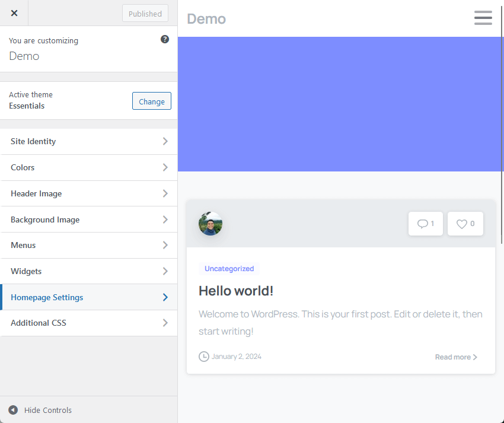Click the help question mark icon

click(165, 39)
